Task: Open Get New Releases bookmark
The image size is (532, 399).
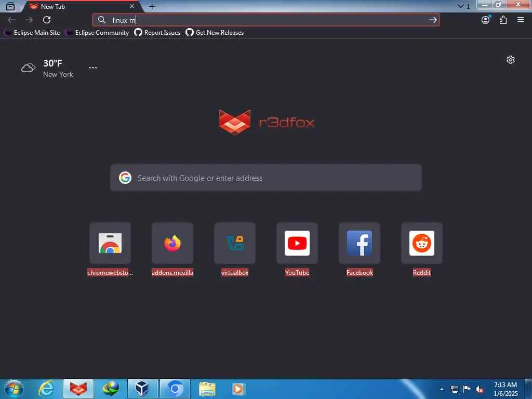Action: pyautogui.click(x=215, y=33)
